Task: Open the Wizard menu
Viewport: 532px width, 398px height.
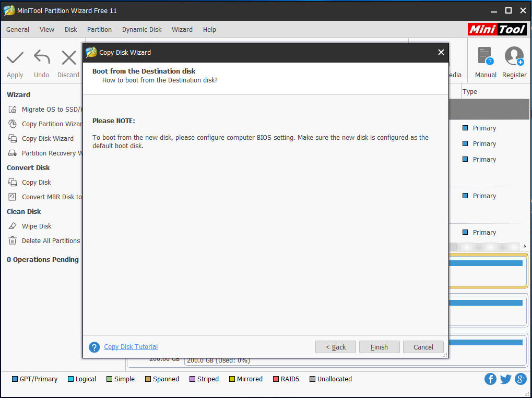Action: pos(182,30)
